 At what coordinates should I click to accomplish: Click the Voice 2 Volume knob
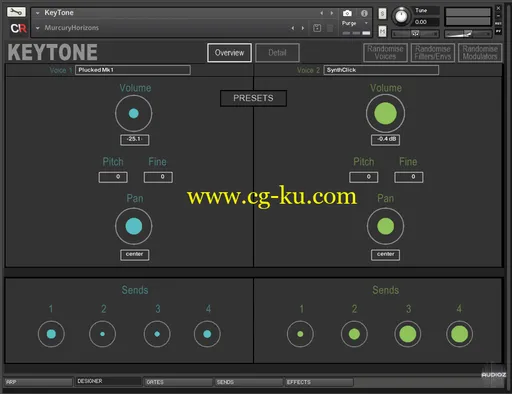385,113
